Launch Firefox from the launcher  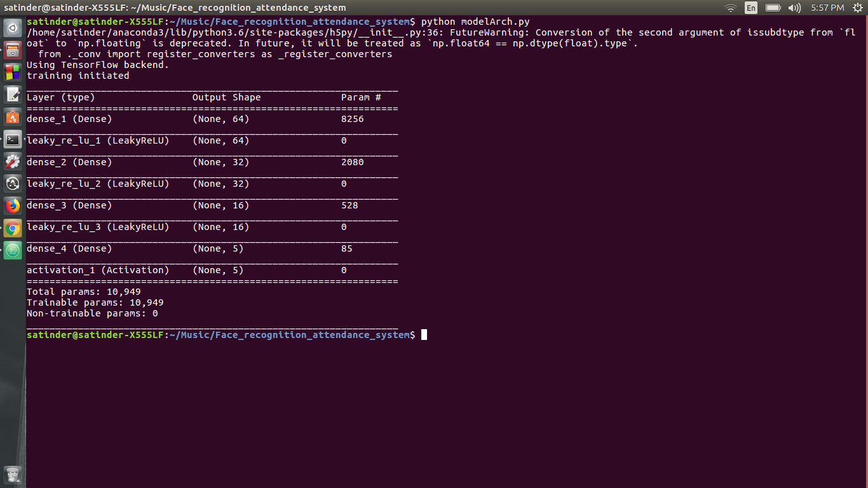coord(13,206)
